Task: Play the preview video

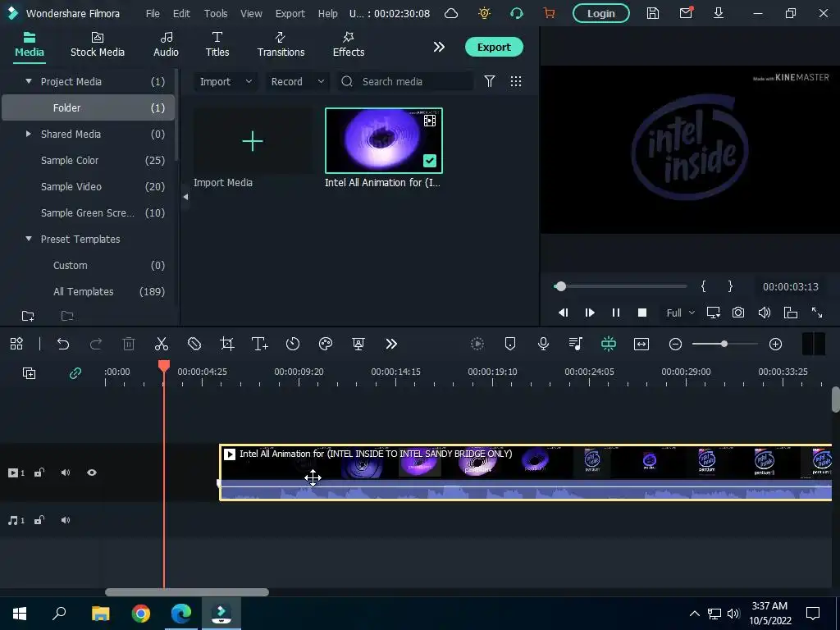Action: pyautogui.click(x=590, y=313)
